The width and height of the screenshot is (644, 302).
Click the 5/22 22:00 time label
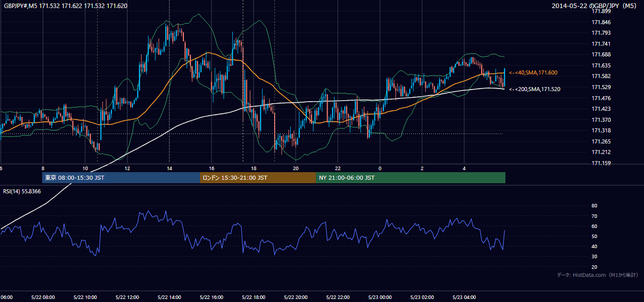[338, 297]
